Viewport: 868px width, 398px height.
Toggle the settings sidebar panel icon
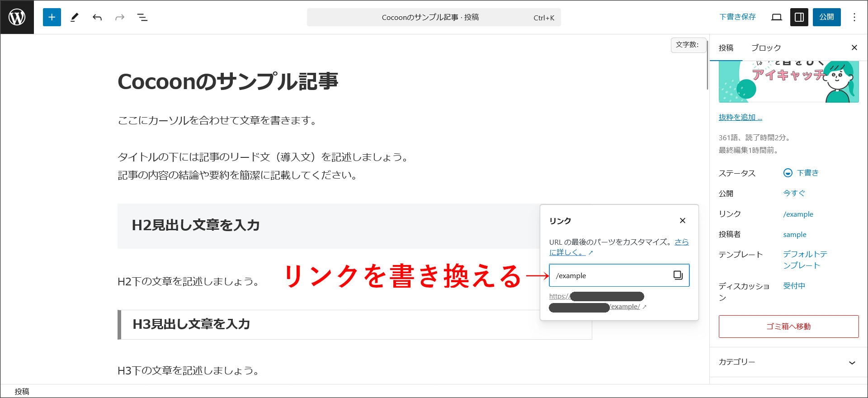[799, 17]
